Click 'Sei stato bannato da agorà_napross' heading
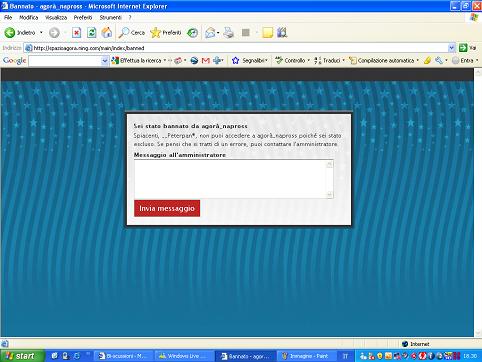482x362 pixels. tap(190, 126)
